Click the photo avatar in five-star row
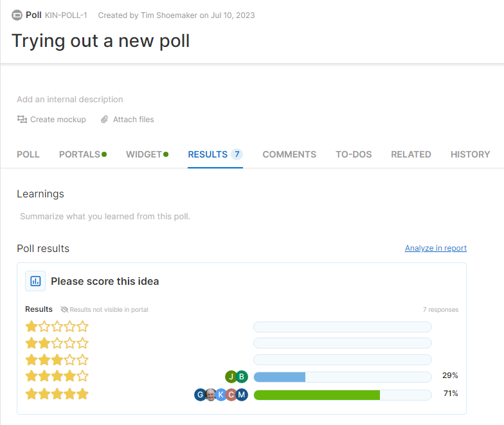 (x=210, y=395)
